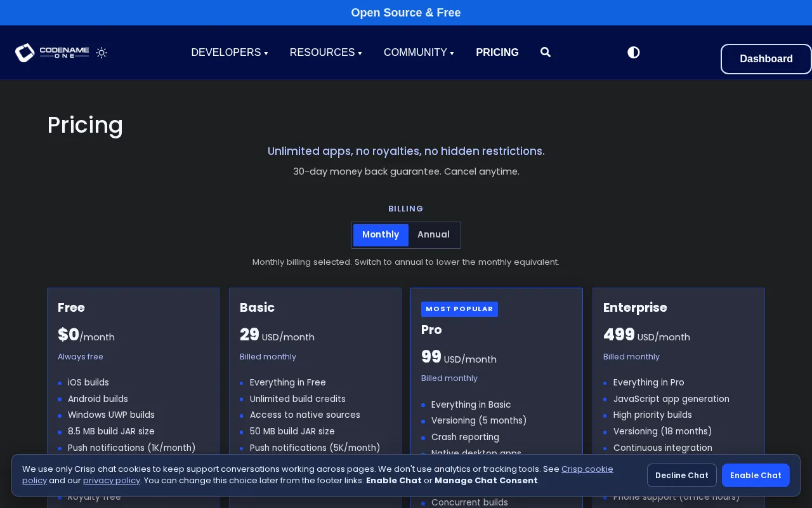Viewport: 812px width, 508px height.
Task: Click Enable Chat button
Action: [x=756, y=476]
